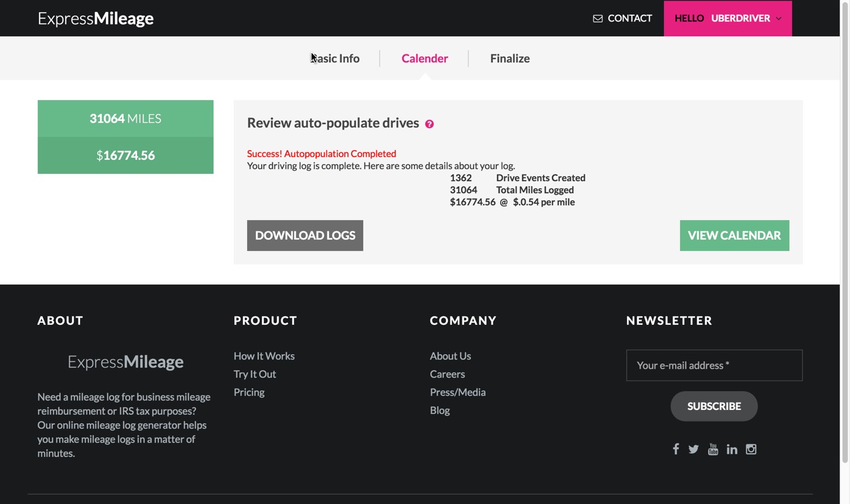This screenshot has height=504, width=850.
Task: Focus the newsletter e-mail address field
Action: pos(714,365)
